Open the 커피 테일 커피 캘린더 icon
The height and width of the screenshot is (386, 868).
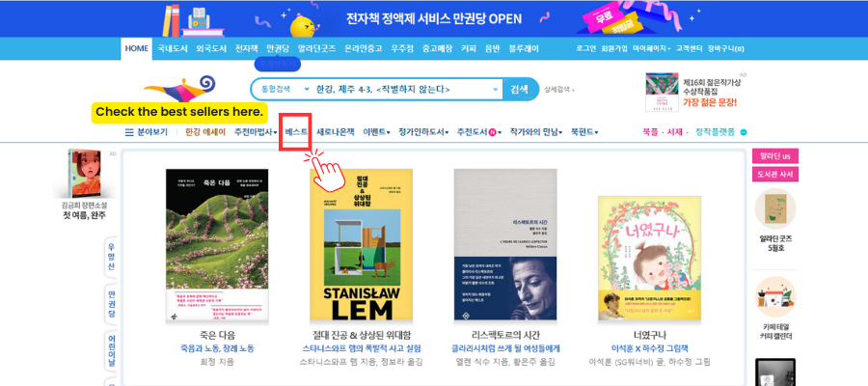tap(775, 297)
